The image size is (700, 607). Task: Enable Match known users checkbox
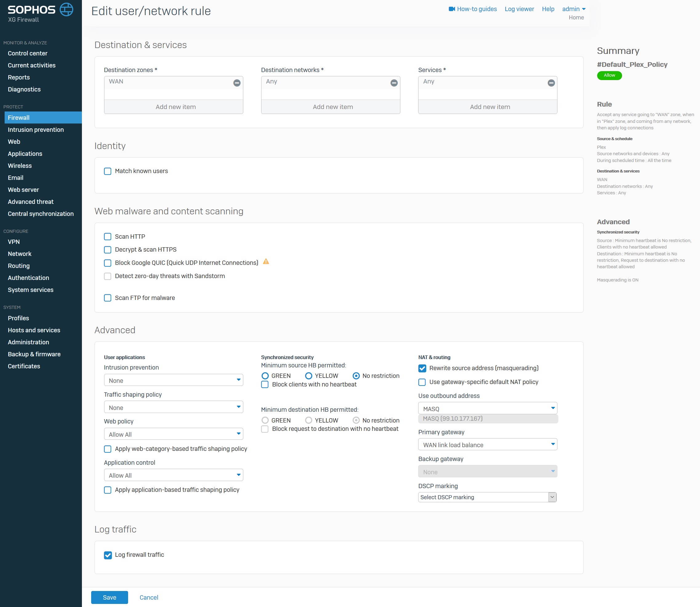(108, 171)
